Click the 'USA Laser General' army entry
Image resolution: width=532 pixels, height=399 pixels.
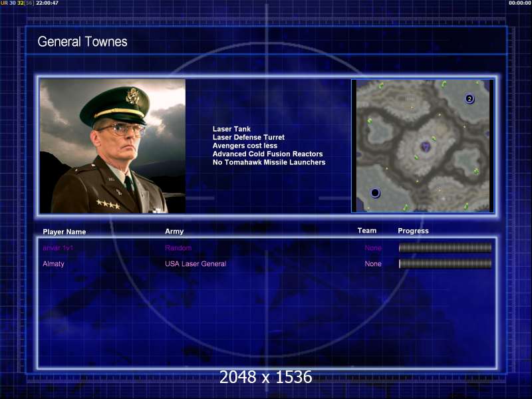(x=196, y=263)
